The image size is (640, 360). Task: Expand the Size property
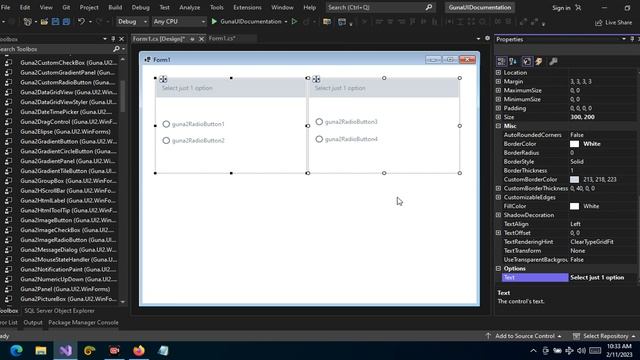[498, 117]
